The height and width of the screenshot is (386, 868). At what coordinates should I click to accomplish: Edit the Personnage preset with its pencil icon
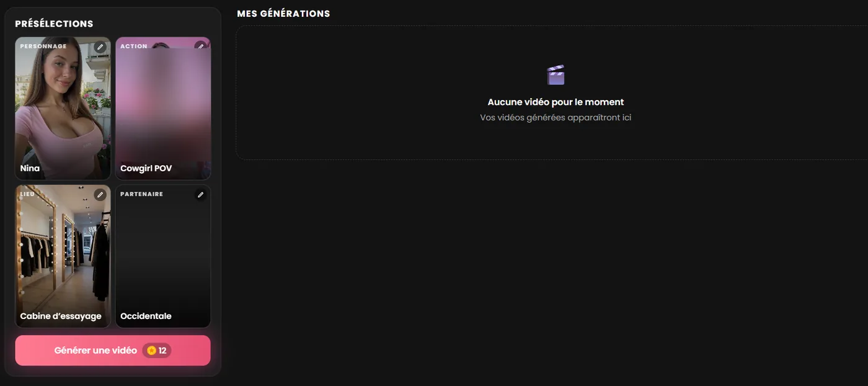pos(100,47)
